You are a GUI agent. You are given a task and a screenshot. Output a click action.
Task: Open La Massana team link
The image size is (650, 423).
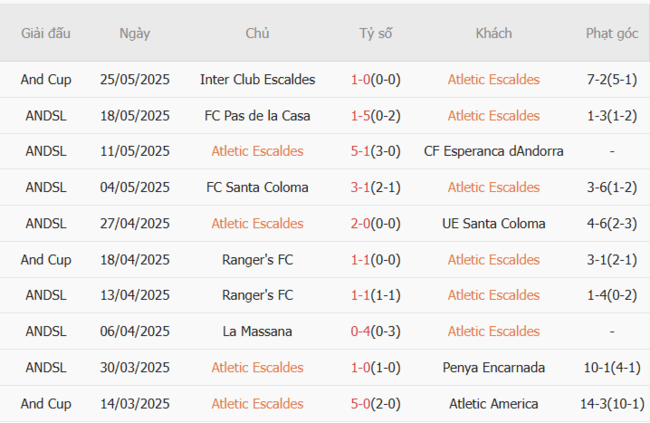[257, 331]
